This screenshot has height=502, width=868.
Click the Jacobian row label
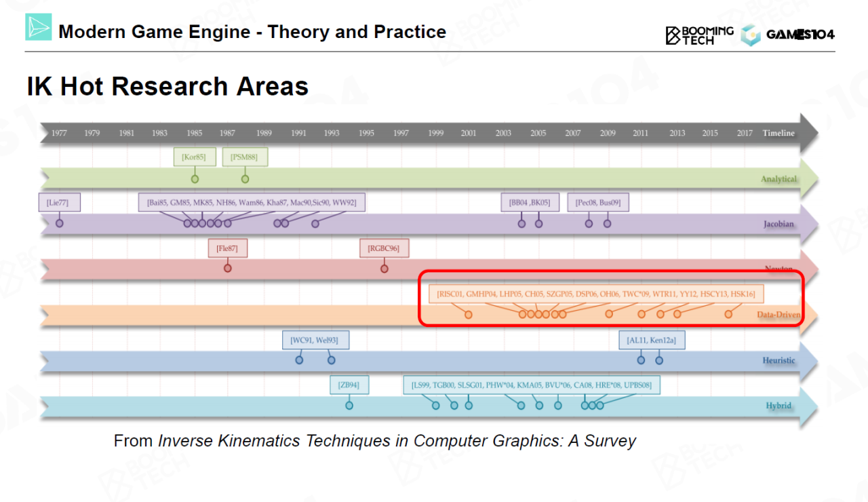pos(778,224)
